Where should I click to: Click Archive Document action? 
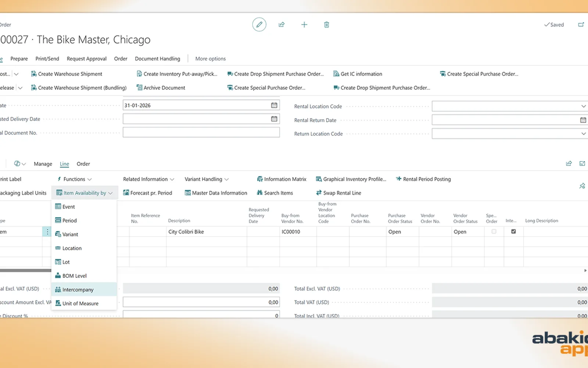pos(161,88)
